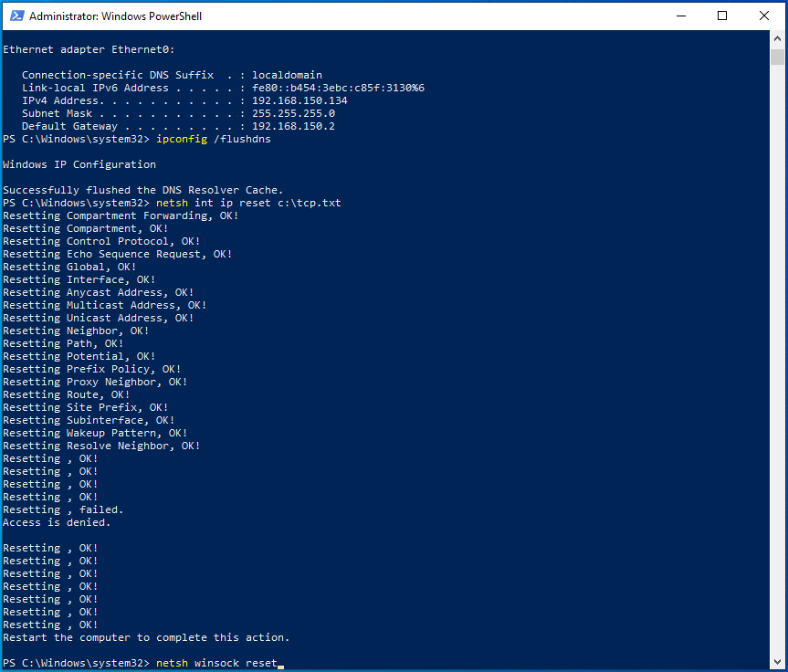The width and height of the screenshot is (788, 672).
Task: Minimize the PowerShell window
Action: (x=680, y=16)
